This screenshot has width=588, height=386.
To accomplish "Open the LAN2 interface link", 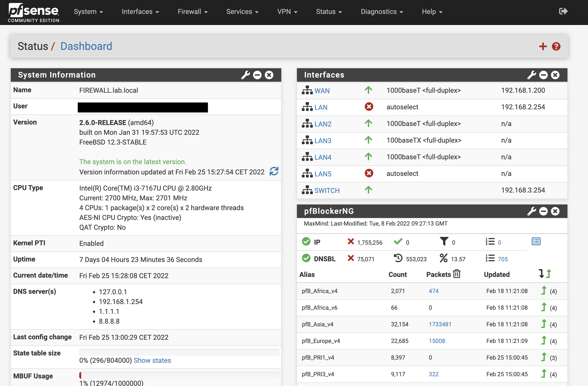I will pos(323,124).
